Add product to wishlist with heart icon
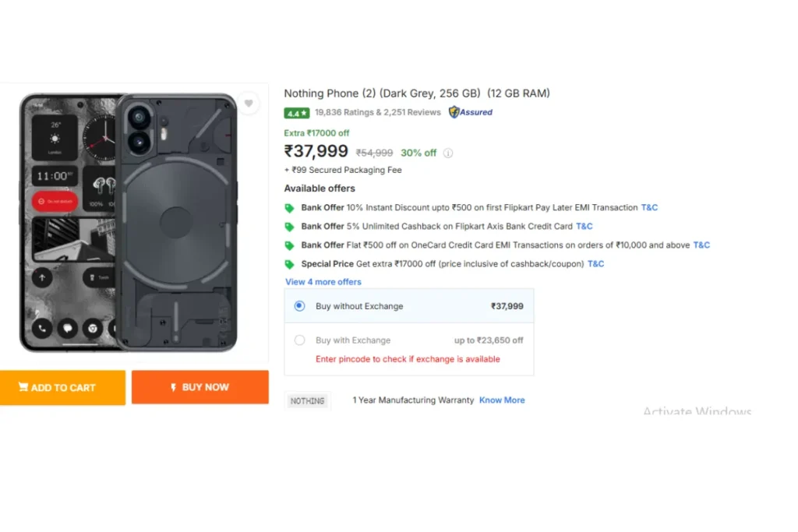The image size is (798, 532). pyautogui.click(x=249, y=104)
